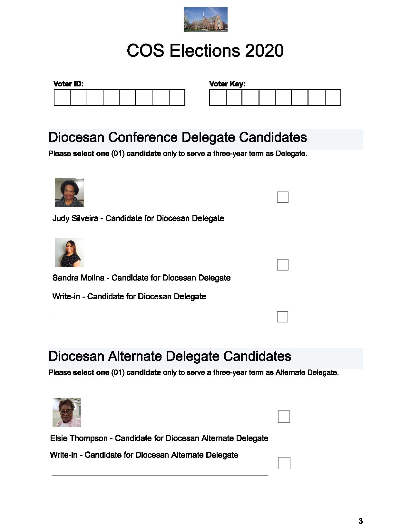The image size is (411, 532).
Task: Click the Judy Silveira candidate label
Action: coord(138,218)
